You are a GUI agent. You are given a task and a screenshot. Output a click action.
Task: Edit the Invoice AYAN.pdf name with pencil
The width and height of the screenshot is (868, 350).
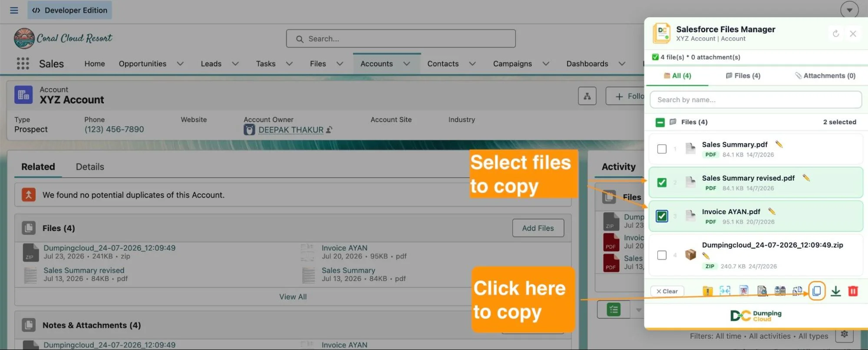point(772,211)
